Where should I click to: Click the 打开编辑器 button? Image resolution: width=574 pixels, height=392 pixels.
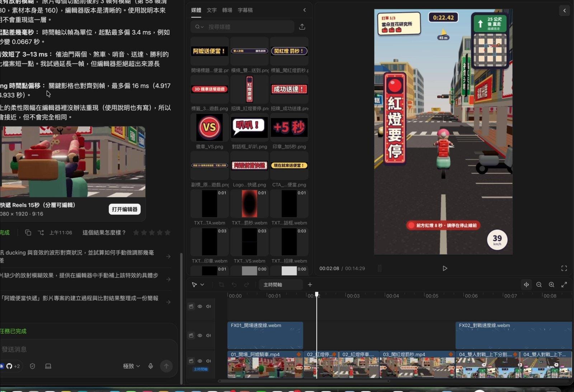coord(124,209)
